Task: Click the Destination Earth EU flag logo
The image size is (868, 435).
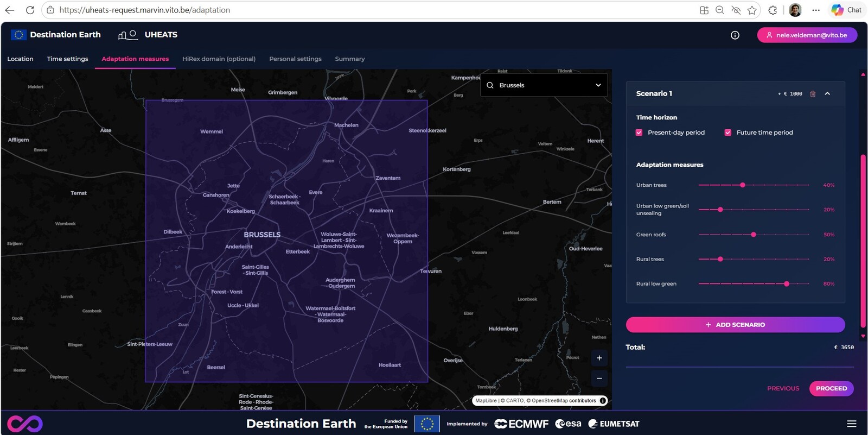Action: coord(18,35)
